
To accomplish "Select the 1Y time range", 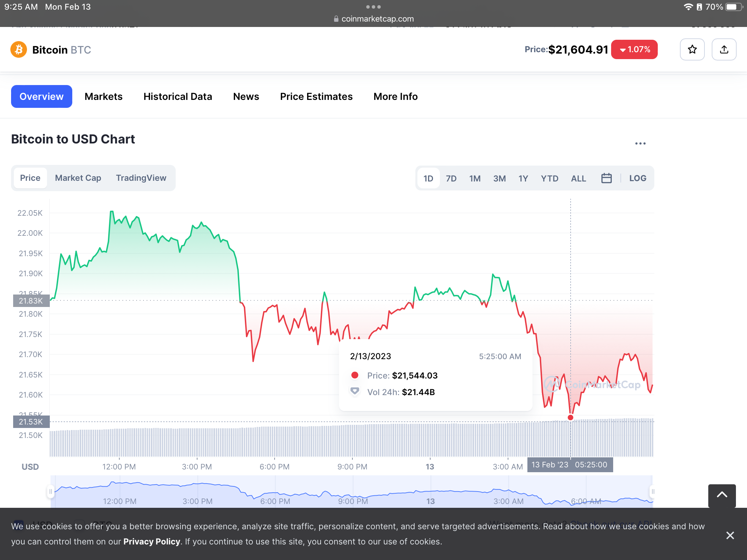I will click(523, 178).
